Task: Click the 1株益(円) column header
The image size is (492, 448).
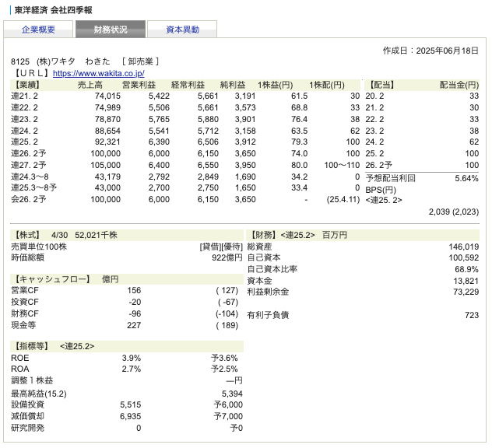Action: [x=275, y=85]
